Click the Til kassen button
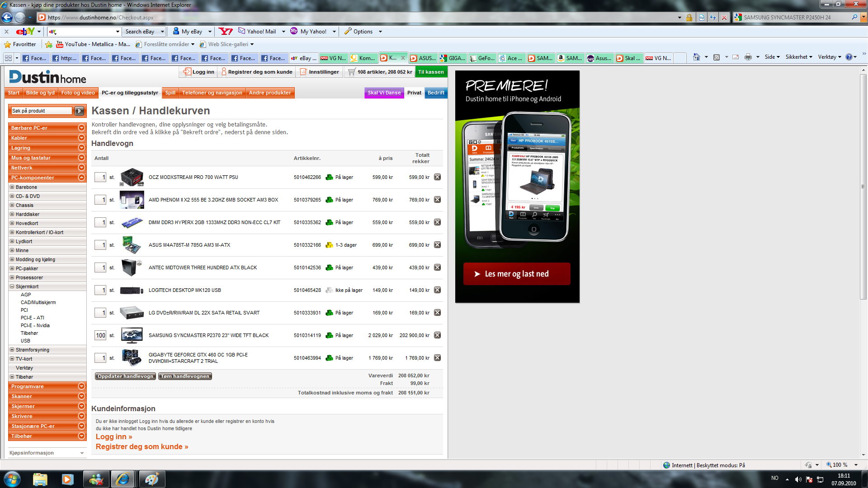This screenshot has width=868, height=488. point(431,72)
